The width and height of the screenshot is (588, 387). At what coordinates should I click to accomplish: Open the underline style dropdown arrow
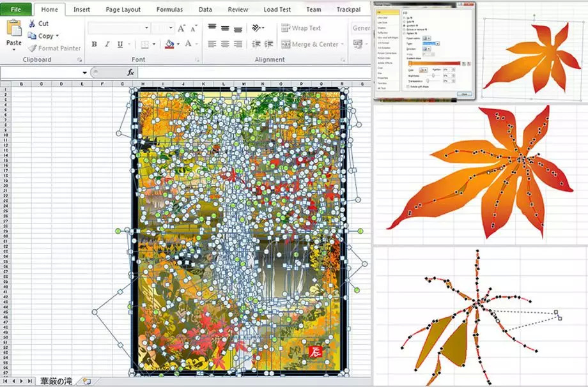click(x=129, y=44)
